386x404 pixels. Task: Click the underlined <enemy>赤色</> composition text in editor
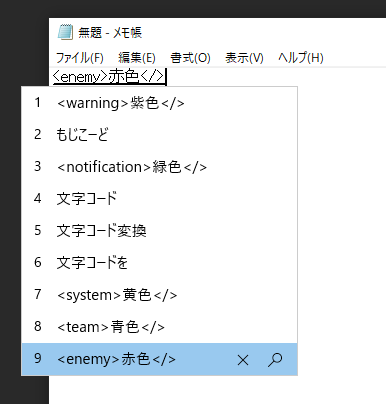coord(109,76)
